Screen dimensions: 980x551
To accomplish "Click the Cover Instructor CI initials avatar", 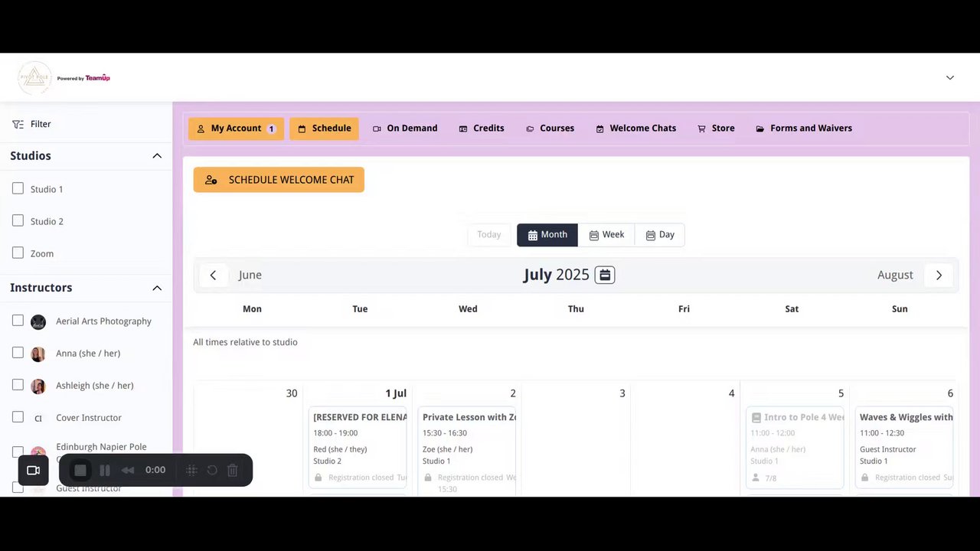I will [x=38, y=418].
